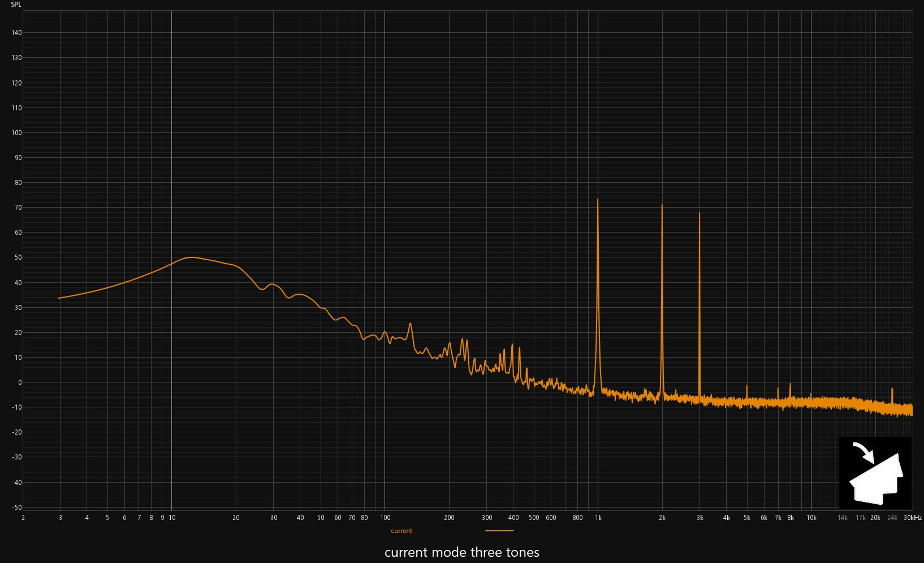Viewport: 924px width, 563px height.
Task: Click the peak of the 3 kHz tone spike
Action: pos(700,213)
